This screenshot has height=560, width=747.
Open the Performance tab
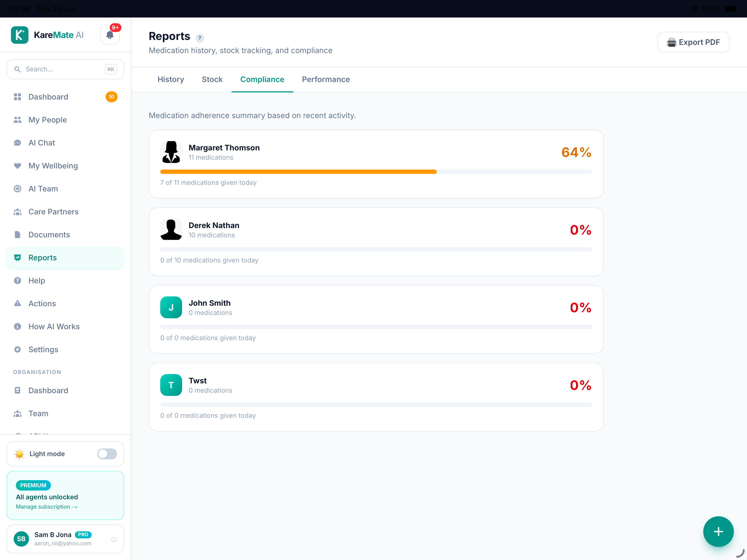pos(326,79)
